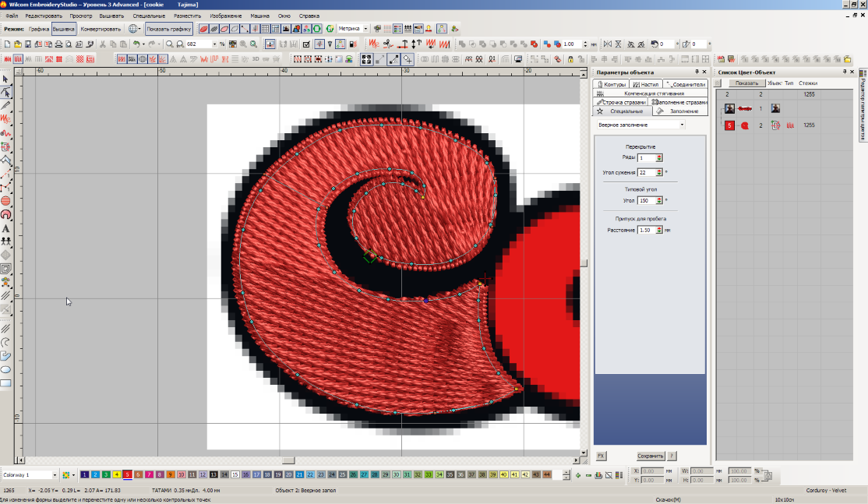Pick red color swatch 5 in palette

pyautogui.click(x=127, y=474)
